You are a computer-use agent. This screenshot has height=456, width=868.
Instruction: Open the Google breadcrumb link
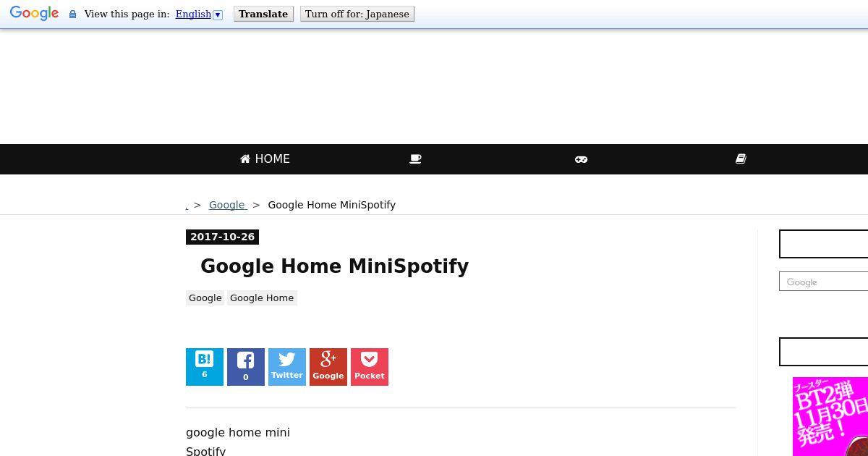click(x=228, y=205)
